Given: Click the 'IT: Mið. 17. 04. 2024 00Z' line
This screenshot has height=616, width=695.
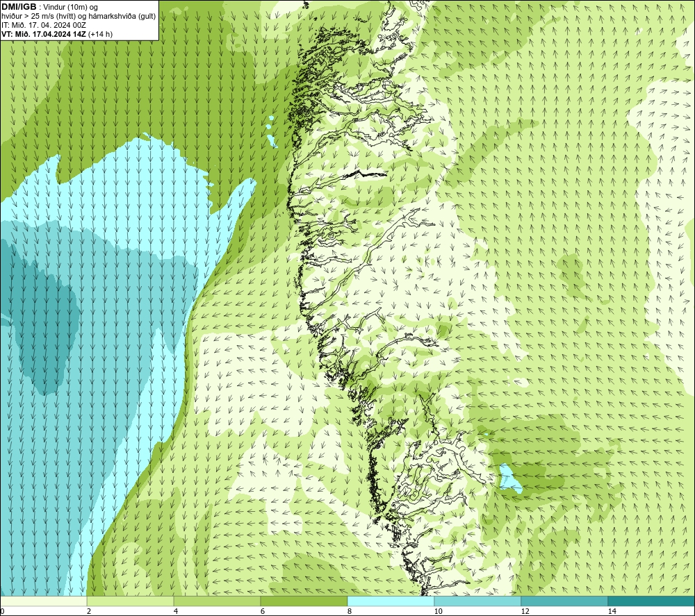Looking at the screenshot, I should (x=43, y=25).
